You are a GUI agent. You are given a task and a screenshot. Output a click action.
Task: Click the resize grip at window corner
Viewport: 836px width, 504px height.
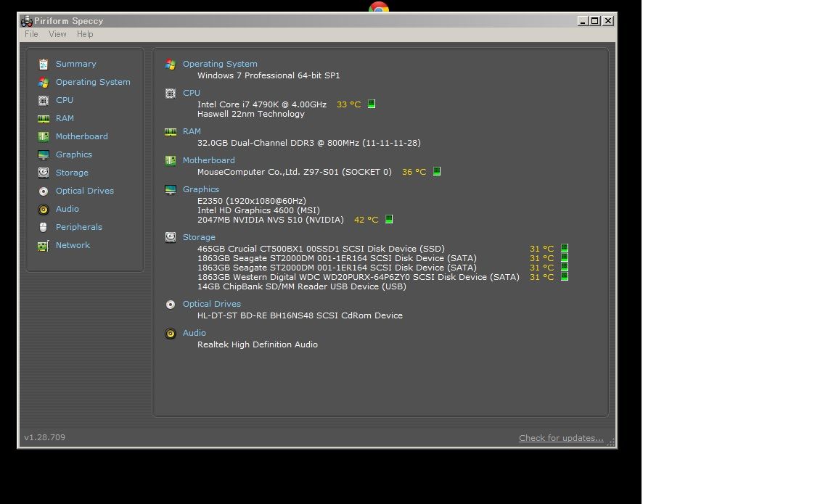(x=611, y=442)
